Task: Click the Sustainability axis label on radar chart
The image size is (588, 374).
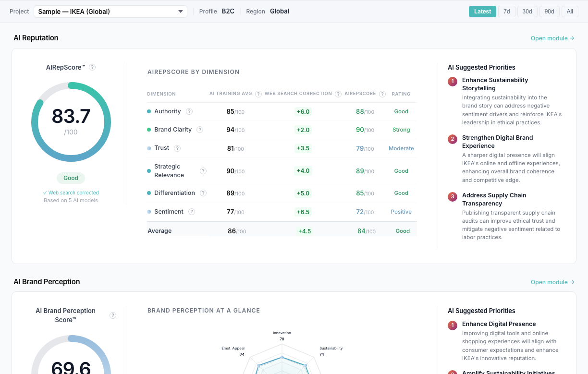Action: (331, 348)
